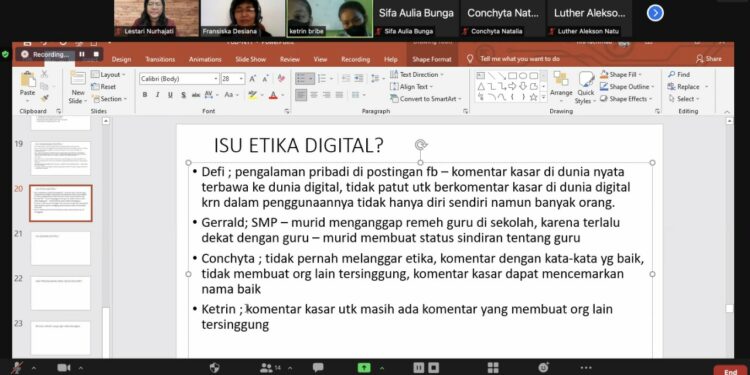
Task: Switch to the Transitions tab
Action: pos(160,59)
